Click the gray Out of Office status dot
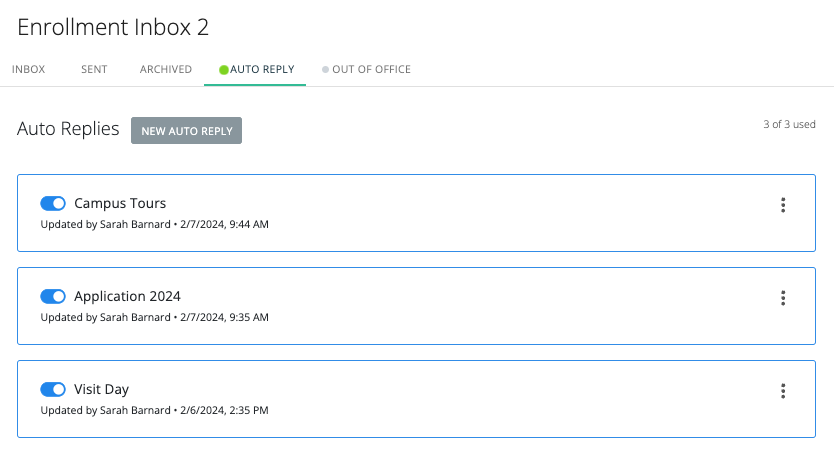This screenshot has height=455, width=834. pyautogui.click(x=325, y=70)
